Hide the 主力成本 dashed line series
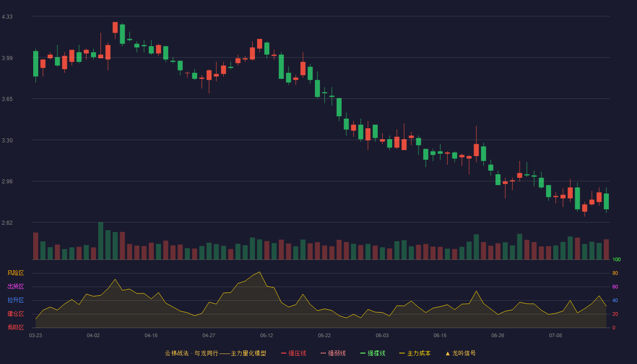The height and width of the screenshot is (364, 637). point(415,353)
